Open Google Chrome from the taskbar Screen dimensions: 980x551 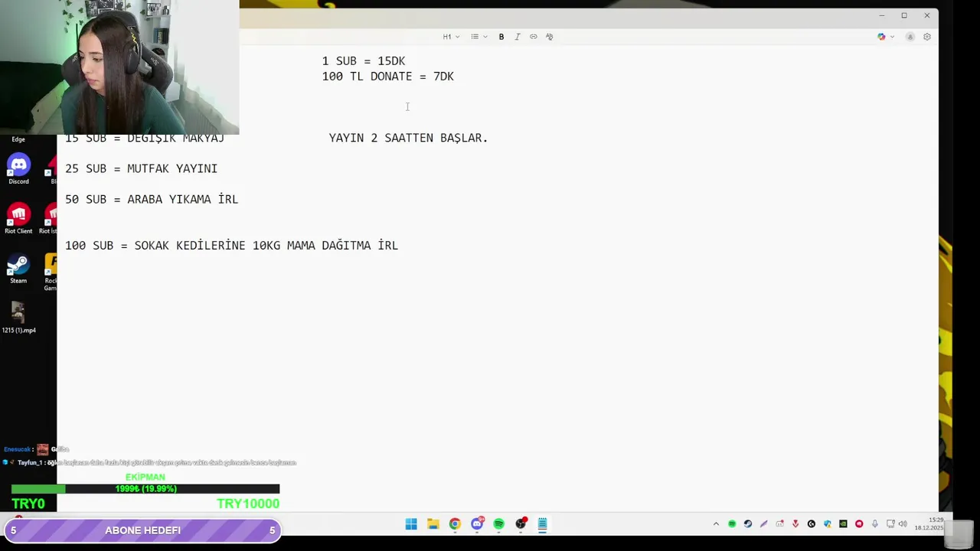pos(455,524)
